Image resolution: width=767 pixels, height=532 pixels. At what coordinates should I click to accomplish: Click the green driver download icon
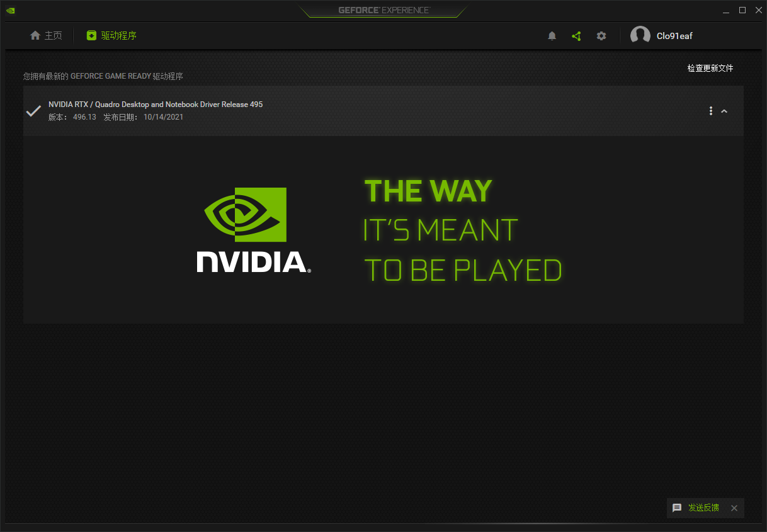tap(92, 36)
